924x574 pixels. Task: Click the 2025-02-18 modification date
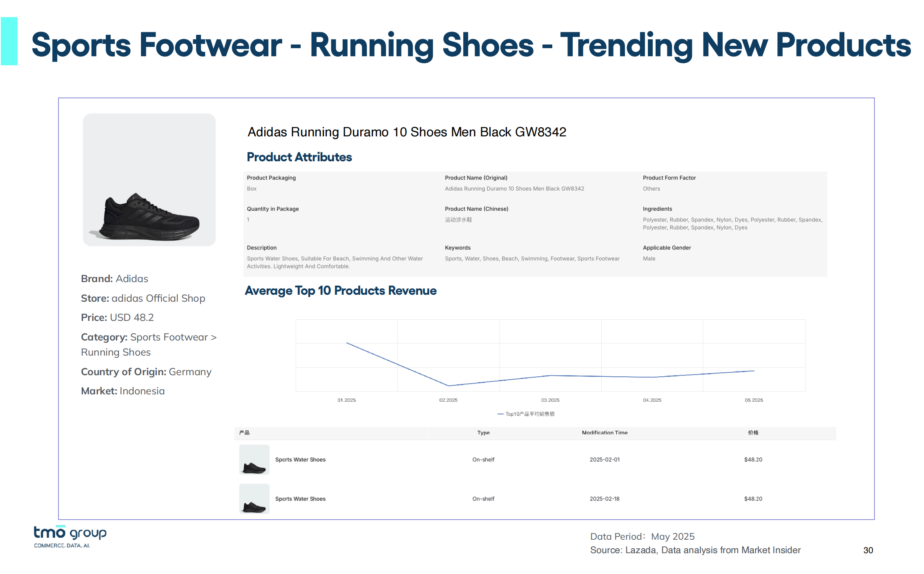click(605, 499)
